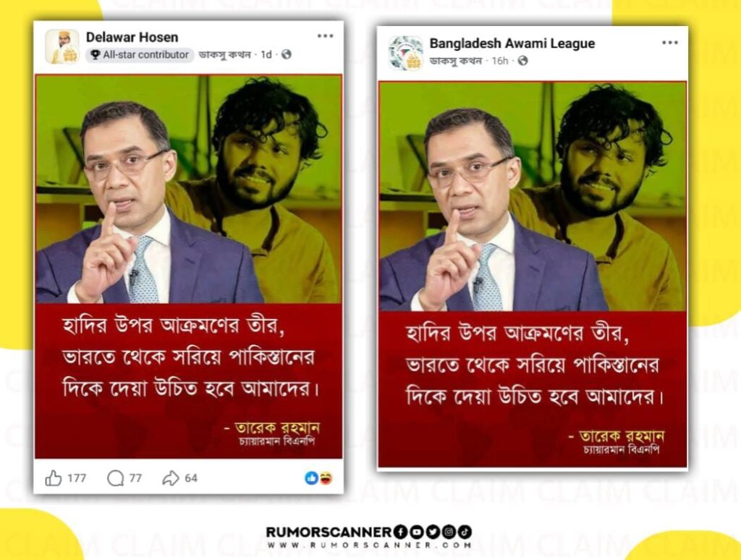This screenshot has height=560, width=741.
Task: Click the Rumor Scanner YouTube icon
Action: [x=416, y=532]
